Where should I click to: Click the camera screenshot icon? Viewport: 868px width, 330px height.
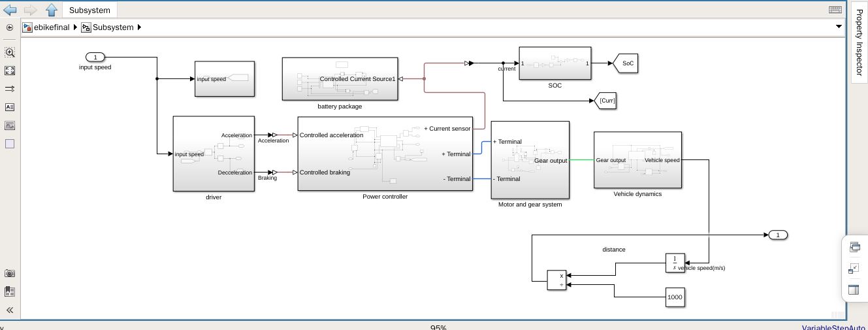(x=10, y=274)
